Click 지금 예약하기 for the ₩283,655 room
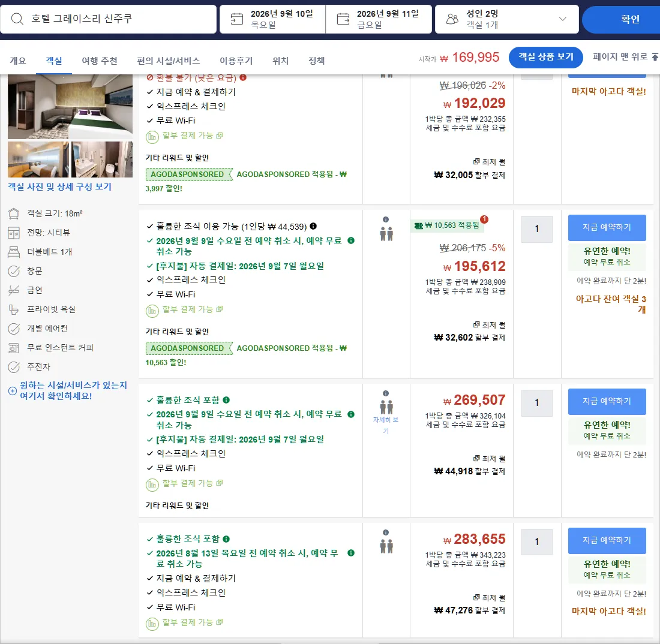Viewport: 660px width, 644px height. tap(607, 540)
